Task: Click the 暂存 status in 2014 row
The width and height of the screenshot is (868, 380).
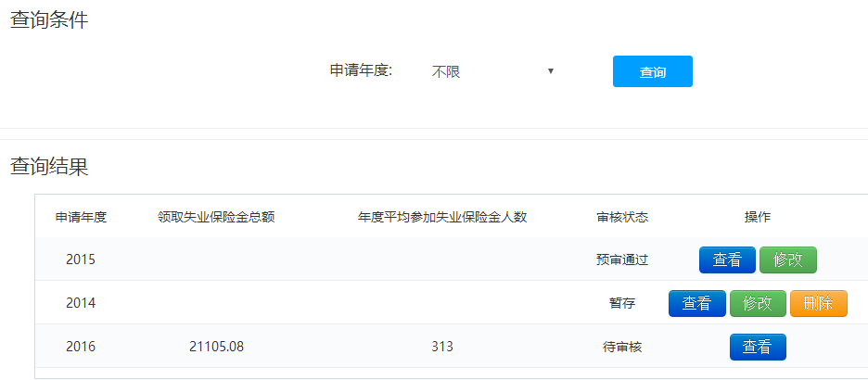Action: [x=622, y=303]
